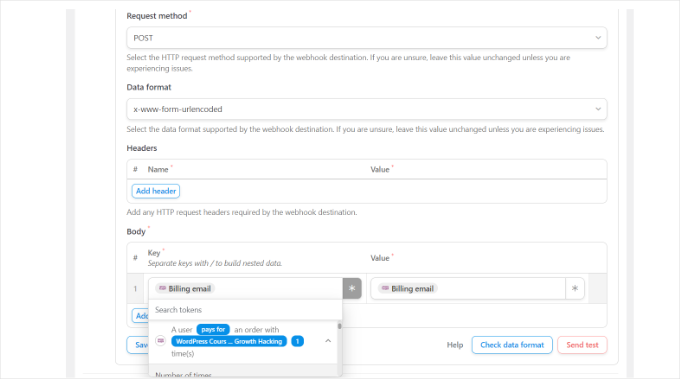This screenshot has width=680, height=379.
Task: Click the blue '1' times pill
Action: click(x=298, y=342)
